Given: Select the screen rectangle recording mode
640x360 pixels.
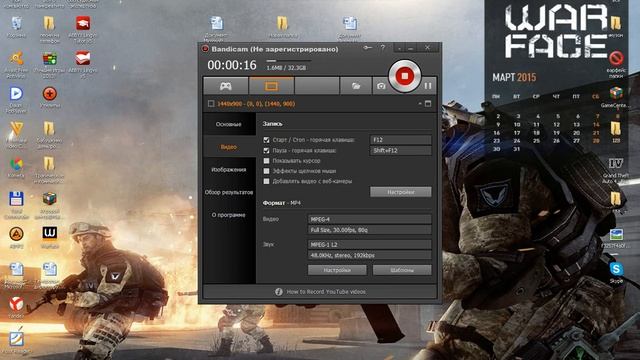Looking at the screenshot, I should point(271,86).
